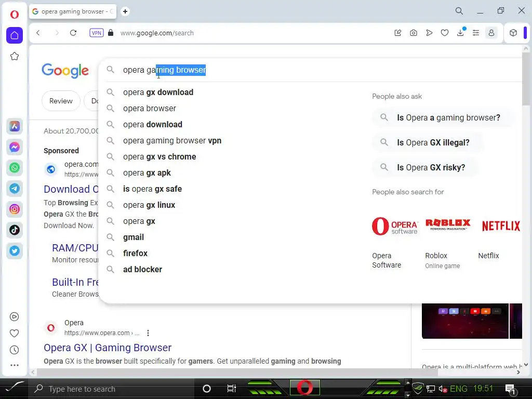532x399 pixels.
Task: Open Task View on taskbar
Action: [x=231, y=389]
